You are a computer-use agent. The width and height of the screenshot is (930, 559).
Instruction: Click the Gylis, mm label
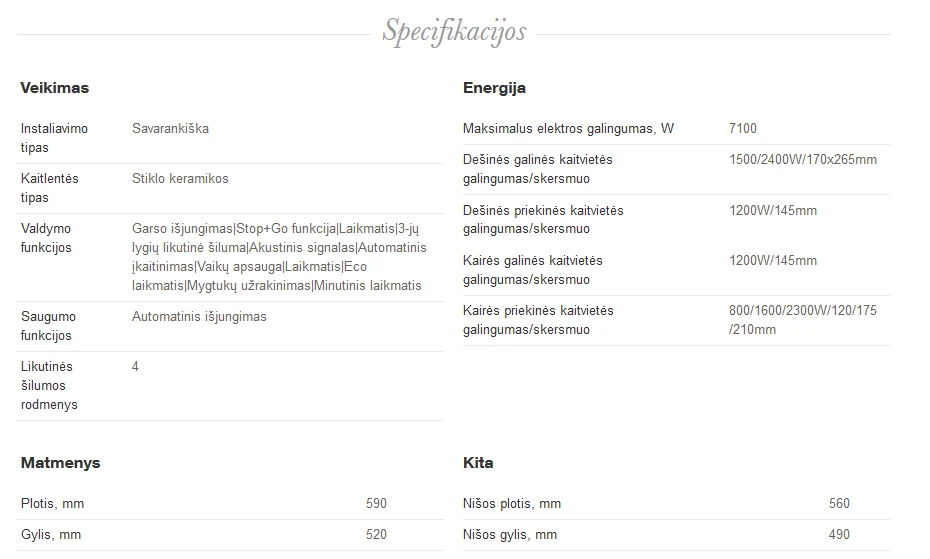[x=50, y=535]
